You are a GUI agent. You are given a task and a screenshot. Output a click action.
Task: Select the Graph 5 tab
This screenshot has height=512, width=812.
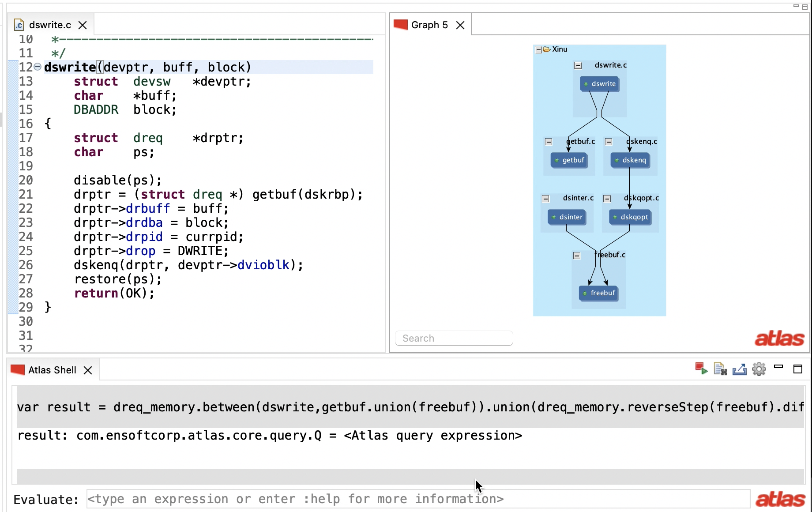point(429,25)
